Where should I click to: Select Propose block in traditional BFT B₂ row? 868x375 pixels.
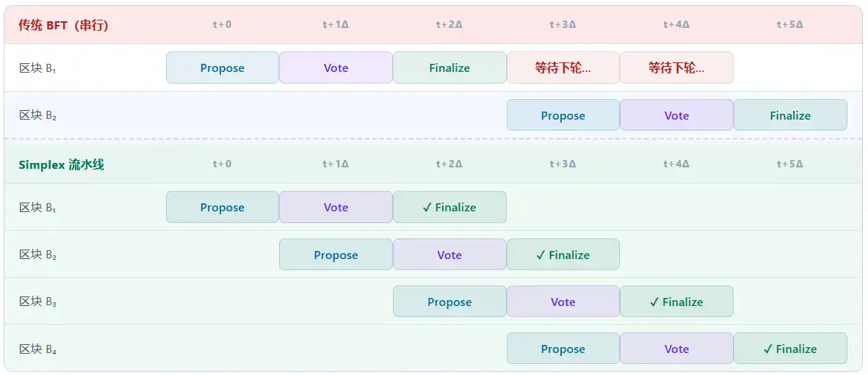(x=563, y=115)
